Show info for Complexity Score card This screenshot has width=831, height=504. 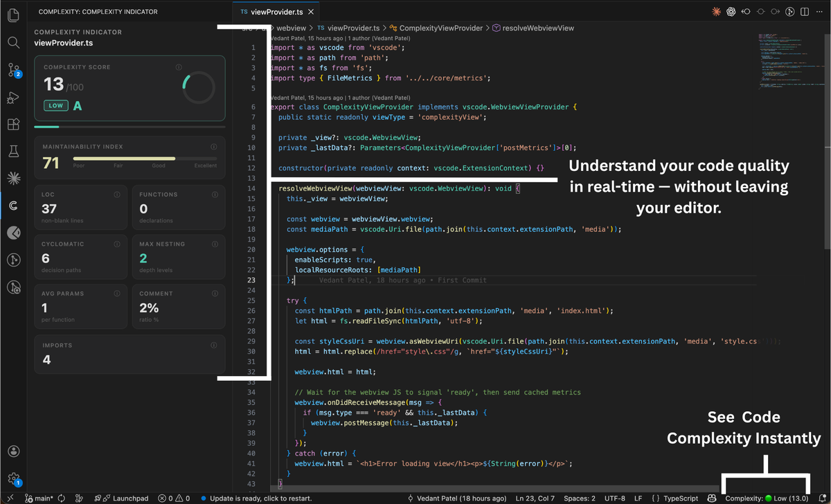click(179, 67)
